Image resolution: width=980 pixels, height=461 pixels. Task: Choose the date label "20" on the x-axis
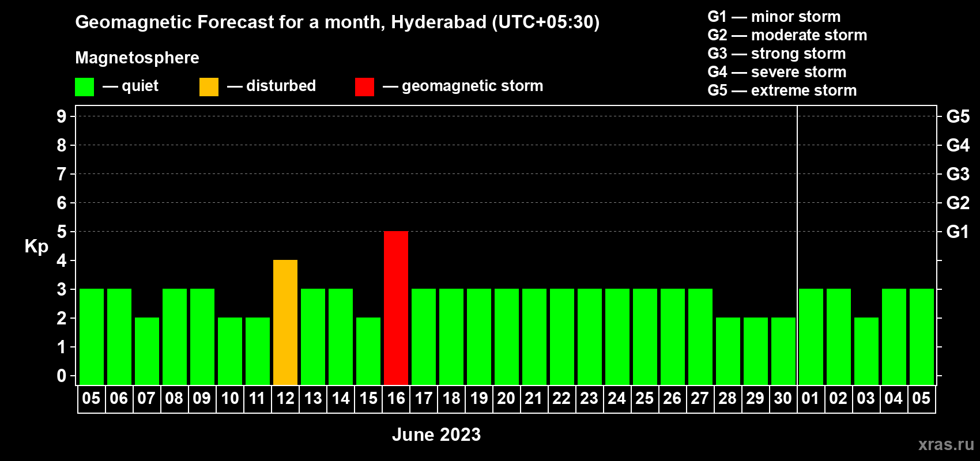pyautogui.click(x=506, y=398)
